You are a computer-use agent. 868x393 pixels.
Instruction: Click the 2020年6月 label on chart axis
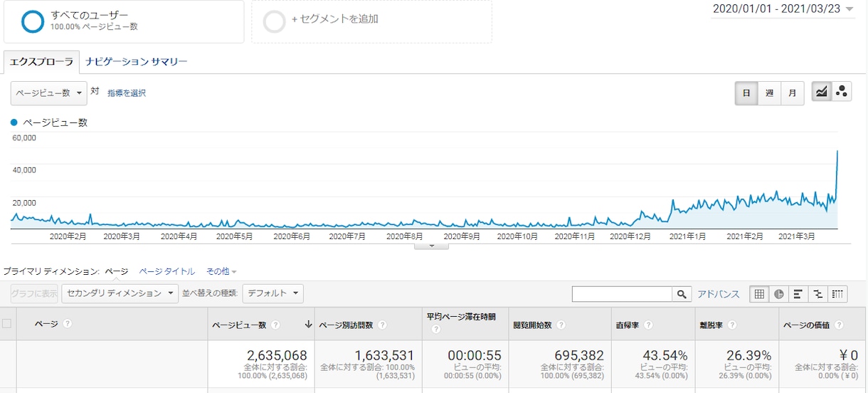[x=291, y=236]
